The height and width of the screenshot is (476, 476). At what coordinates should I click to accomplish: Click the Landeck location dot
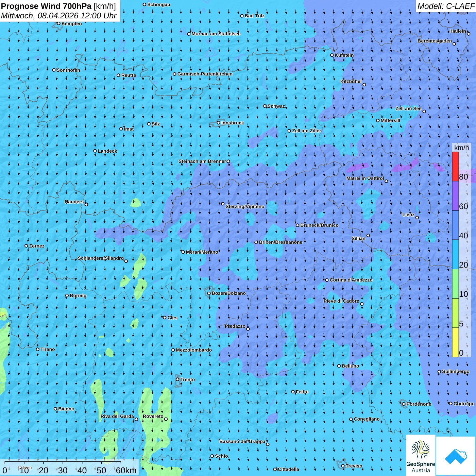(95, 151)
